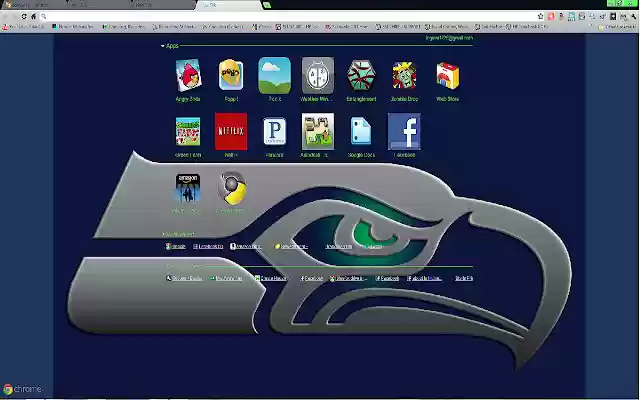
Task: Reload the page with the refresh icon
Action: [24, 16]
